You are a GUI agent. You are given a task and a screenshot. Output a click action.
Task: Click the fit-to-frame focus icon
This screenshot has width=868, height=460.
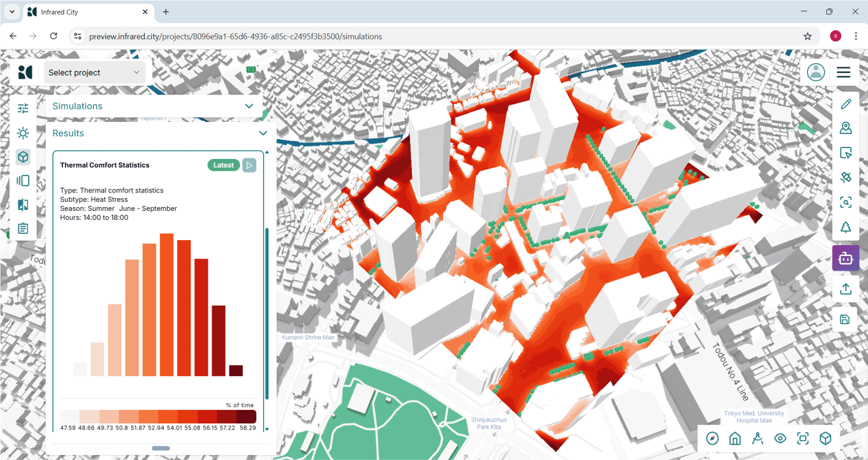(x=803, y=438)
